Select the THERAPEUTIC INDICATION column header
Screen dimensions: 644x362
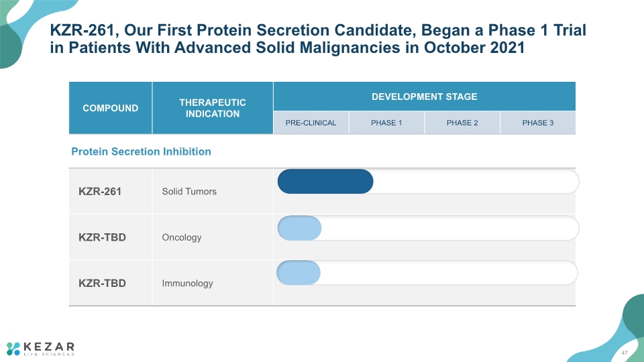click(x=213, y=108)
